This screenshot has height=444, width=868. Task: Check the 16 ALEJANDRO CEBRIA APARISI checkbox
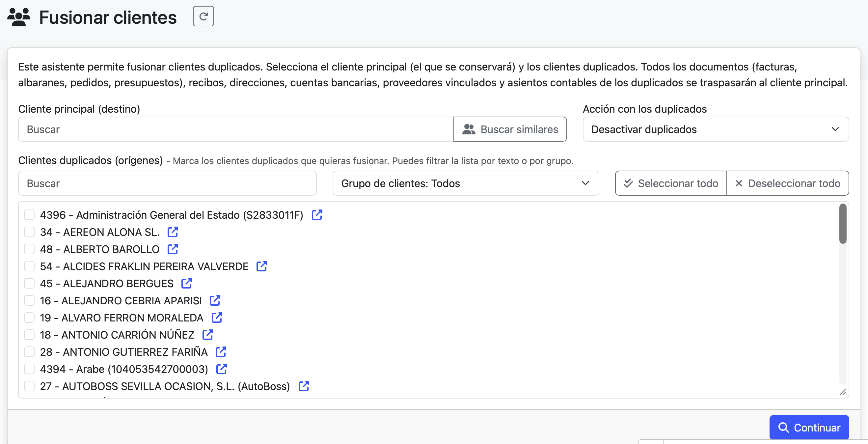coord(29,300)
